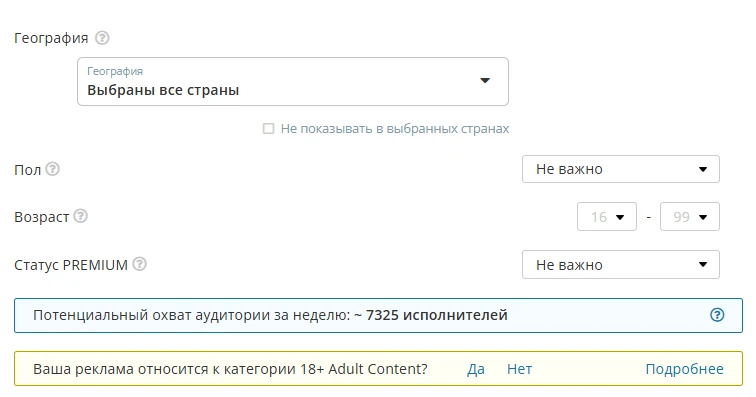The height and width of the screenshot is (397, 756).
Task: Open the Пол dropdown set to Не важно
Action: [621, 169]
